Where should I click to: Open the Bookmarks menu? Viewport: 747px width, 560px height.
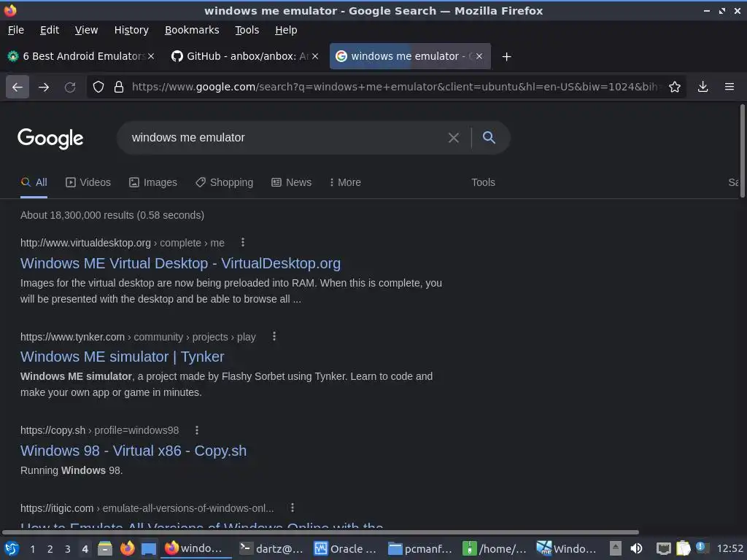[x=192, y=30]
